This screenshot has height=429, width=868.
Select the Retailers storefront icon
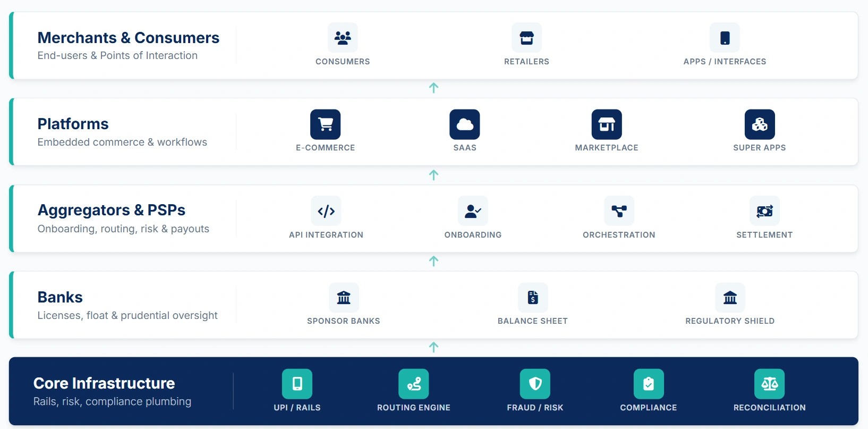526,38
